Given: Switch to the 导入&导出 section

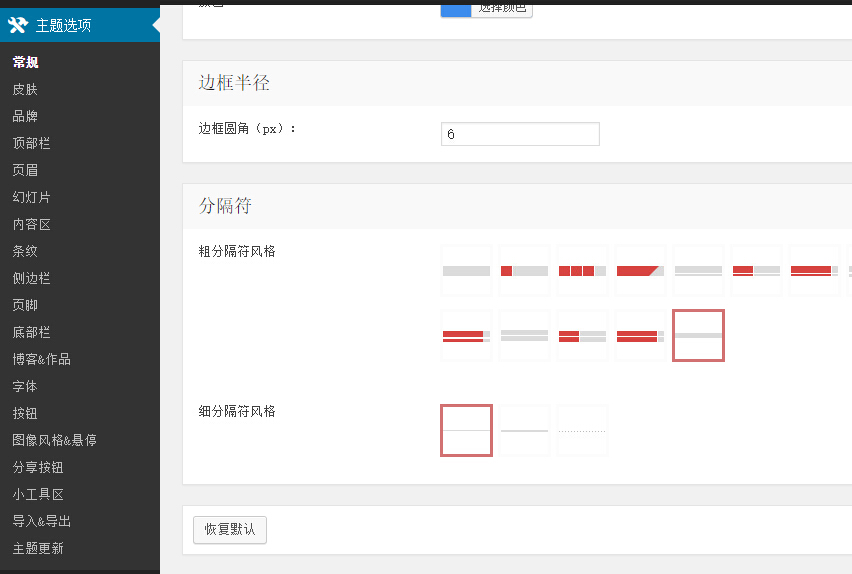Looking at the screenshot, I should coord(41,521).
